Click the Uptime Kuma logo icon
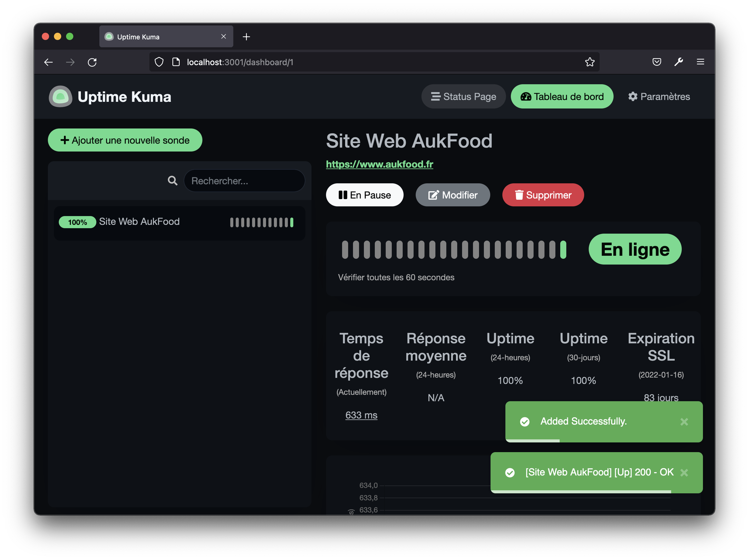749x560 pixels. (x=61, y=96)
